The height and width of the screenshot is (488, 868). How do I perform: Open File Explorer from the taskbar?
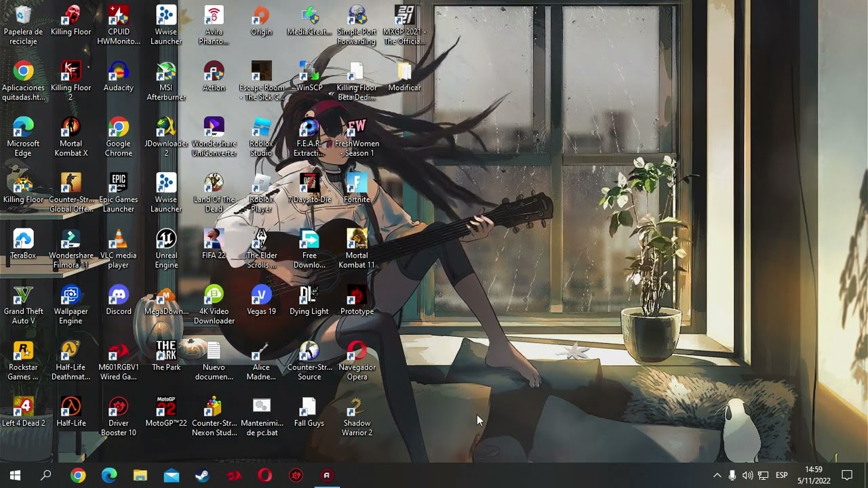pyautogui.click(x=140, y=475)
